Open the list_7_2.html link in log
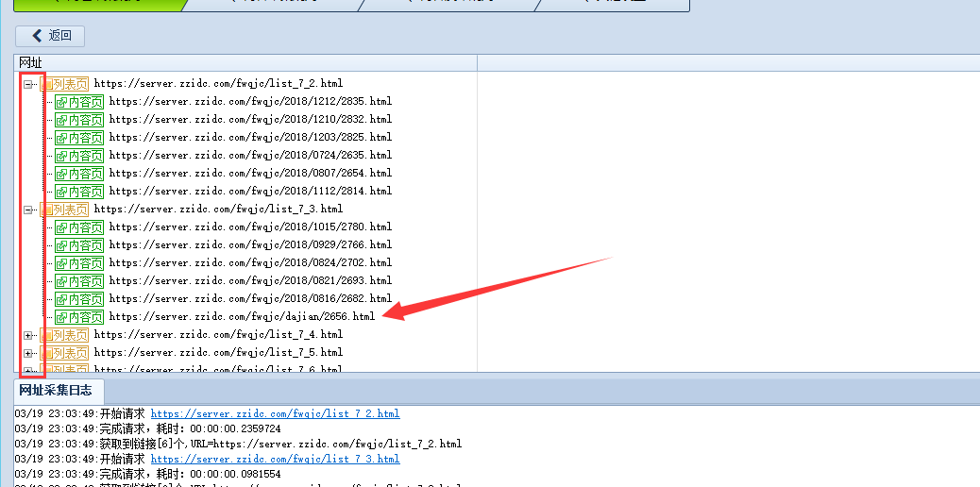Image resolution: width=980 pixels, height=487 pixels. point(275,414)
